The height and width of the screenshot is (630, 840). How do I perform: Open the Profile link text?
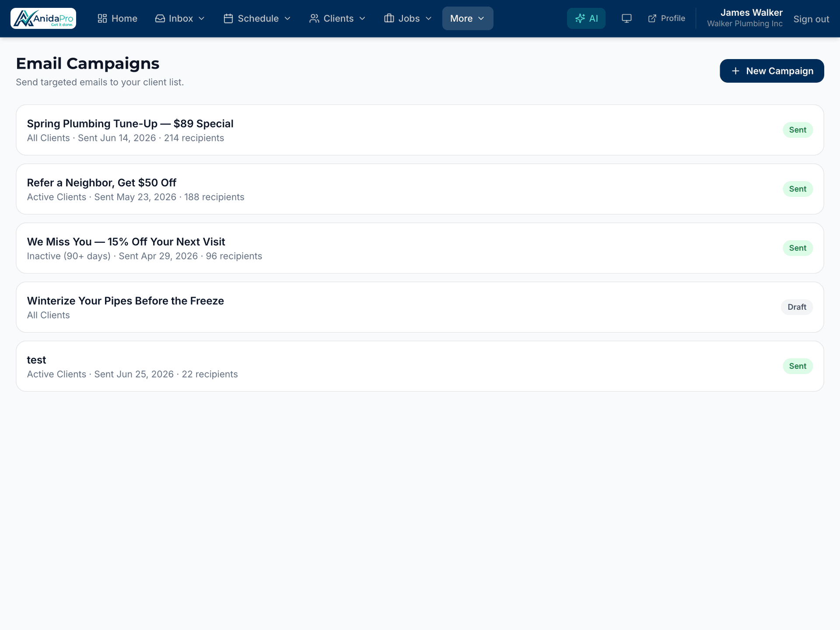pos(673,18)
